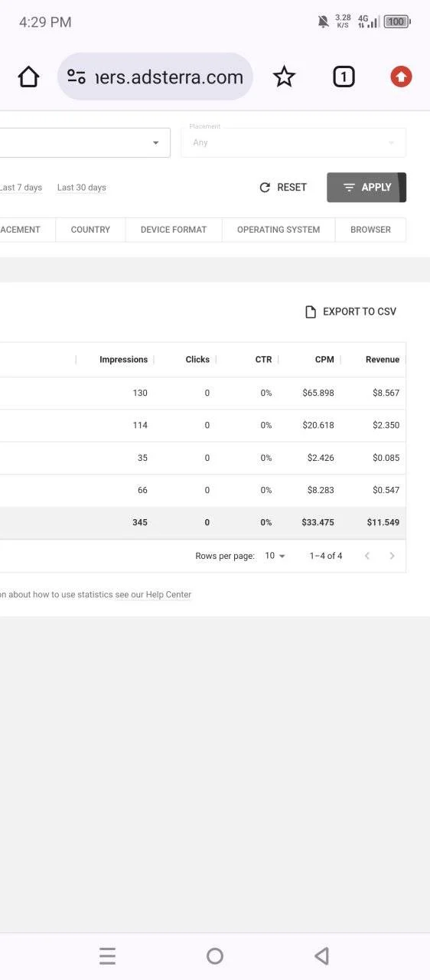
Task: Tap the browser home icon
Action: [x=28, y=77]
